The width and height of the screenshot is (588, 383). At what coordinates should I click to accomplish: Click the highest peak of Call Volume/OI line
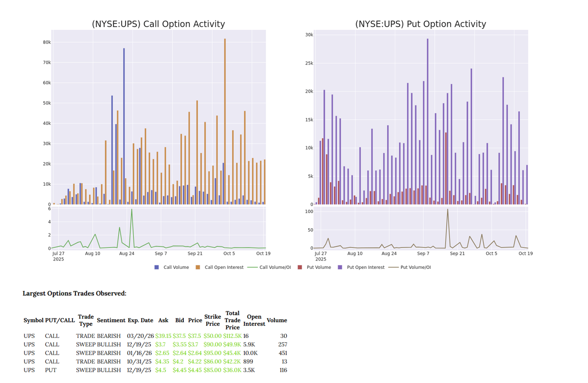coord(131,210)
